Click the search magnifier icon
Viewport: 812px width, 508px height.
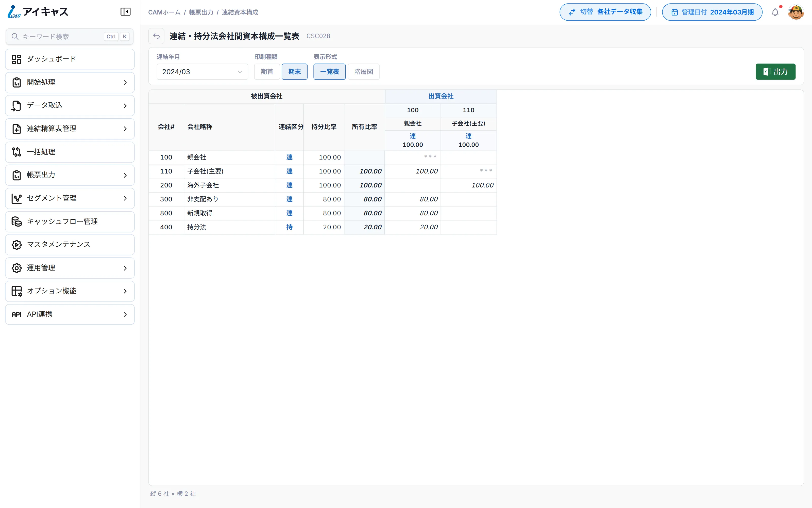click(x=15, y=36)
